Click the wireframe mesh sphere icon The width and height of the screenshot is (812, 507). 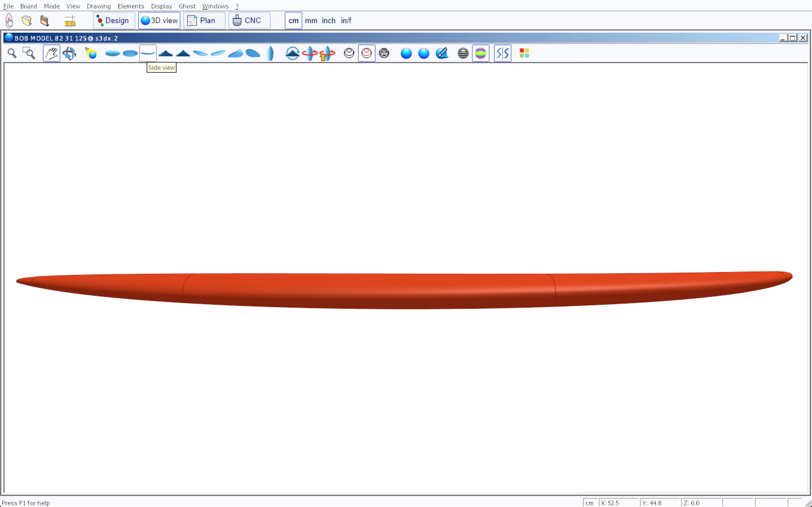(384, 53)
